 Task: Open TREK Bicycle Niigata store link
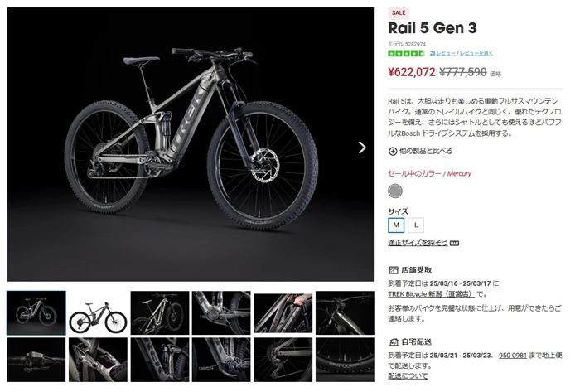point(432,294)
